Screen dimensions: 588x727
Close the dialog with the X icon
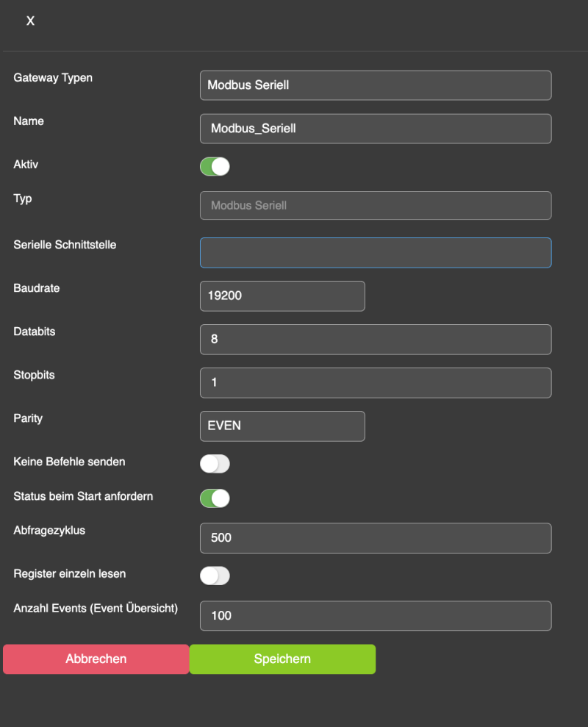(30, 21)
